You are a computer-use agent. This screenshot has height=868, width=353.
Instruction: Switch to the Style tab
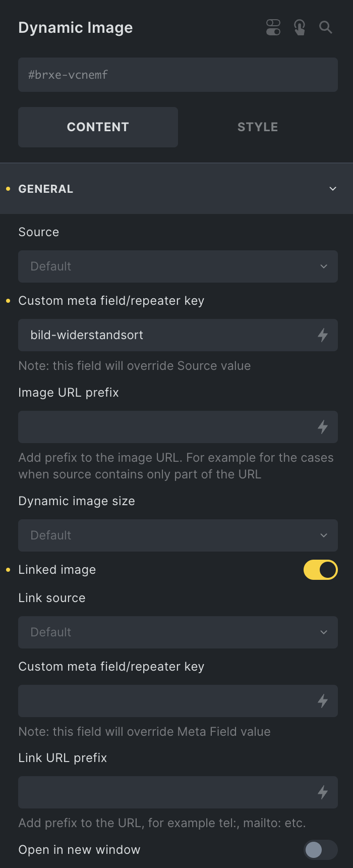coord(258,127)
